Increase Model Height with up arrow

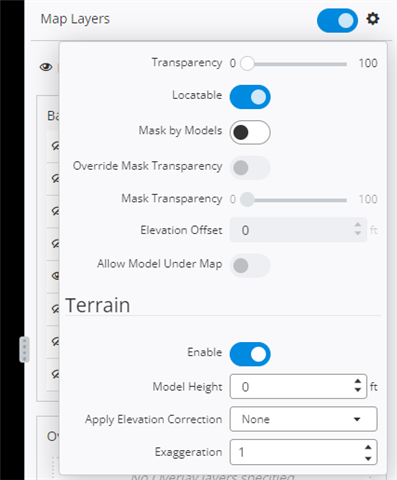pyautogui.click(x=358, y=381)
